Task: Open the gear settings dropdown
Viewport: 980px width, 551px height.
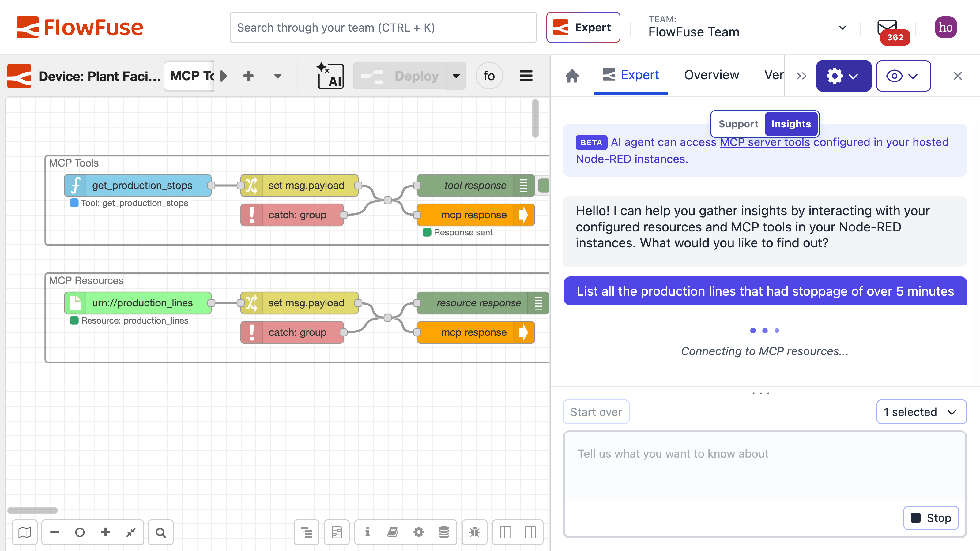Action: [843, 76]
